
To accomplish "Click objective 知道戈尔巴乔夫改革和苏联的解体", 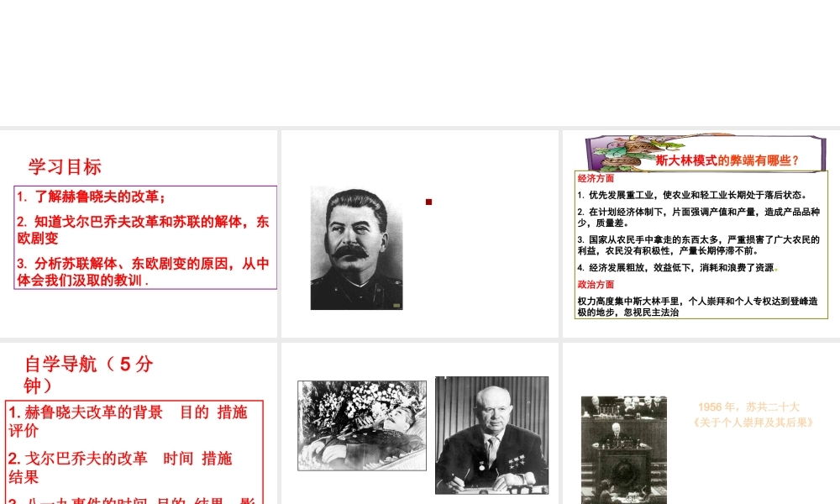I will coord(143,230).
